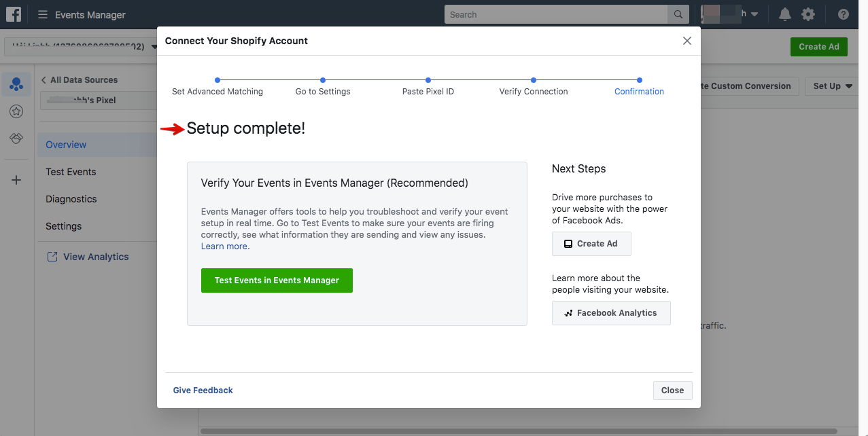Open the hamburger menu beside Events Manager
Viewport: 868px width, 436px height.
pos(43,14)
